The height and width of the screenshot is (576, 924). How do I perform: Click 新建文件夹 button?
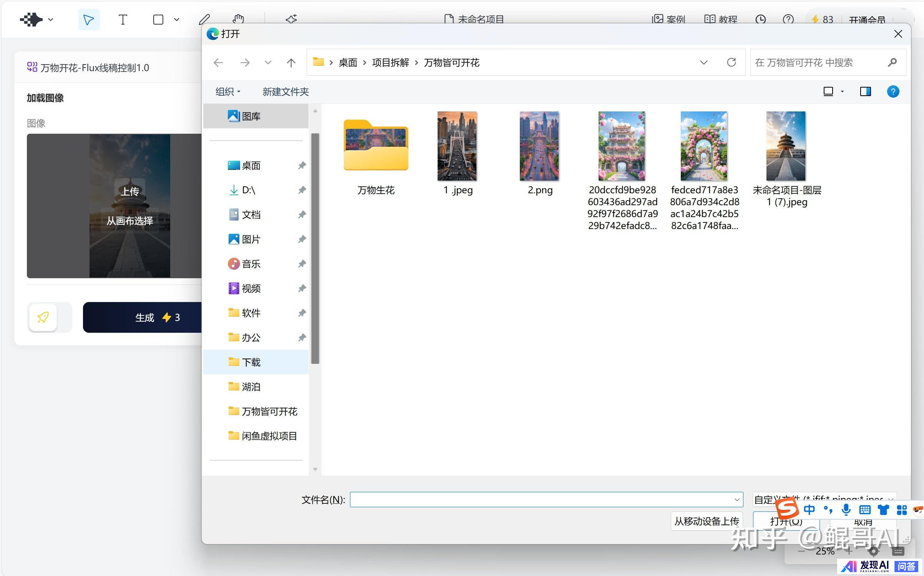coord(285,91)
